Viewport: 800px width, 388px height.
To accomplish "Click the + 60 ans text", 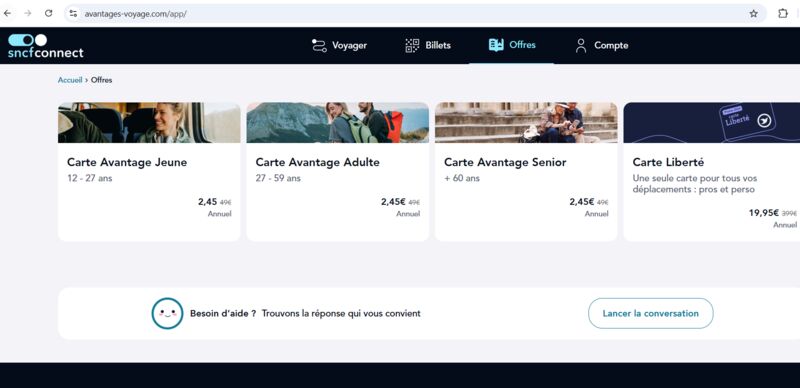I will coord(462,179).
